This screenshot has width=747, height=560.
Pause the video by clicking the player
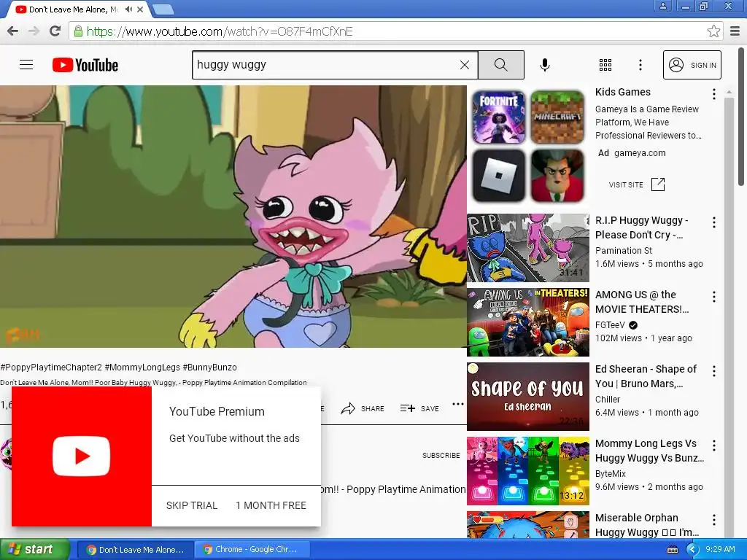click(x=233, y=217)
